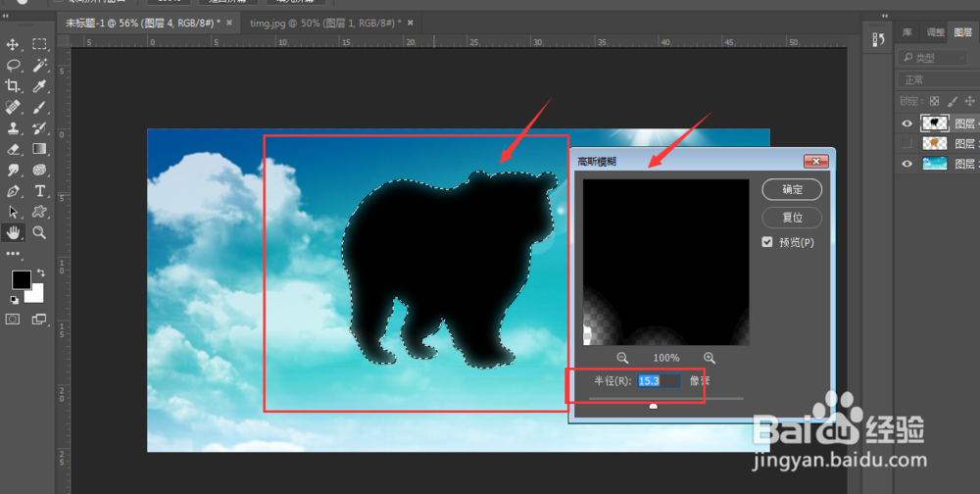The height and width of the screenshot is (494, 980).
Task: Select the Zoom tool in toolbar
Action: pyautogui.click(x=39, y=232)
